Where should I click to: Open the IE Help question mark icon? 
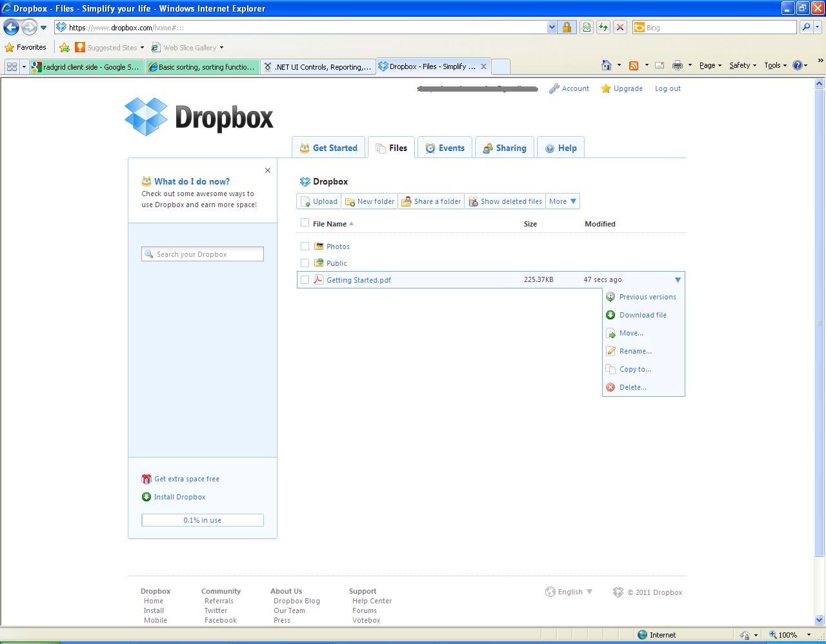click(798, 65)
